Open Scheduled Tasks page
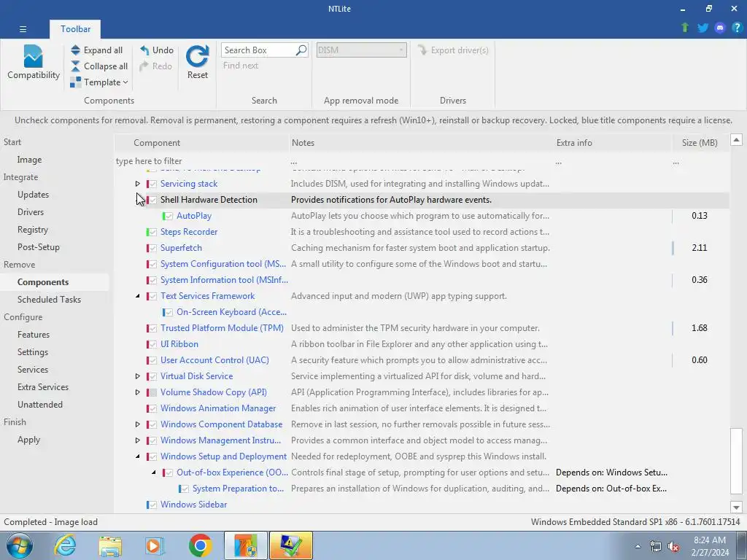The width and height of the screenshot is (747, 560). pos(49,300)
